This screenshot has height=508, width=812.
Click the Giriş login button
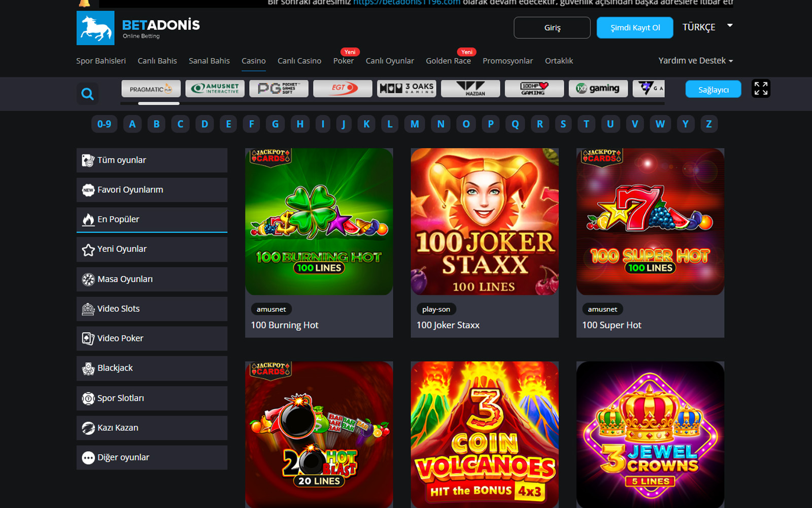[552, 28]
